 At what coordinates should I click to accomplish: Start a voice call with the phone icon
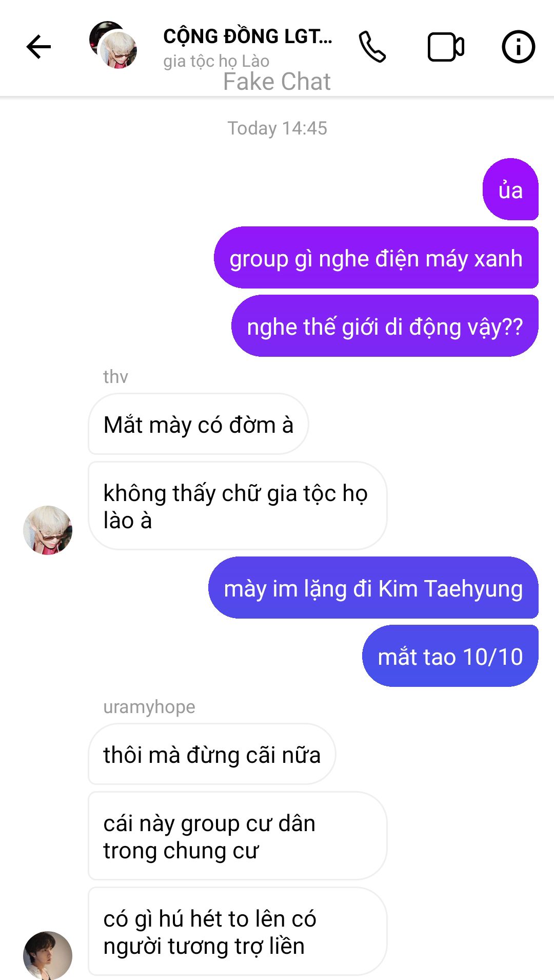[372, 47]
